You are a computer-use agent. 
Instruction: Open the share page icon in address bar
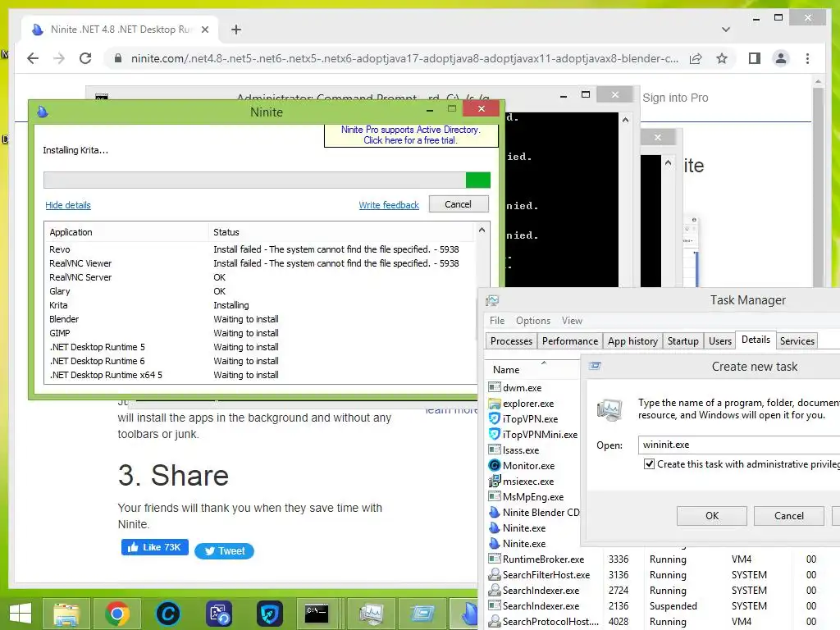click(x=696, y=58)
